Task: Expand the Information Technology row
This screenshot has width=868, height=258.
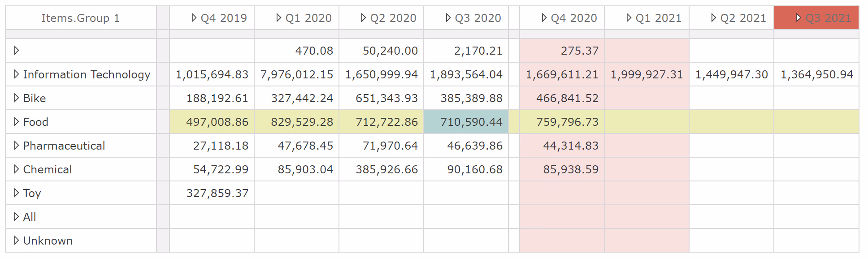Action: pos(17,74)
